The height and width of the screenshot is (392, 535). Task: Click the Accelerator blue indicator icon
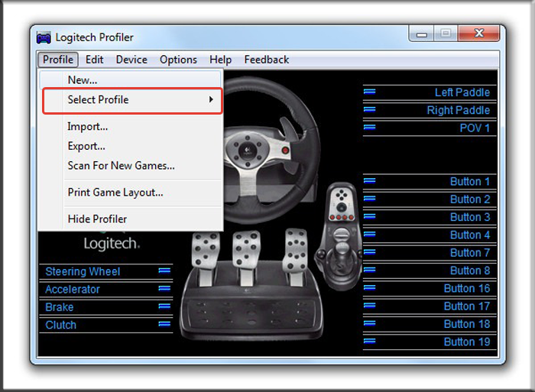[164, 289]
